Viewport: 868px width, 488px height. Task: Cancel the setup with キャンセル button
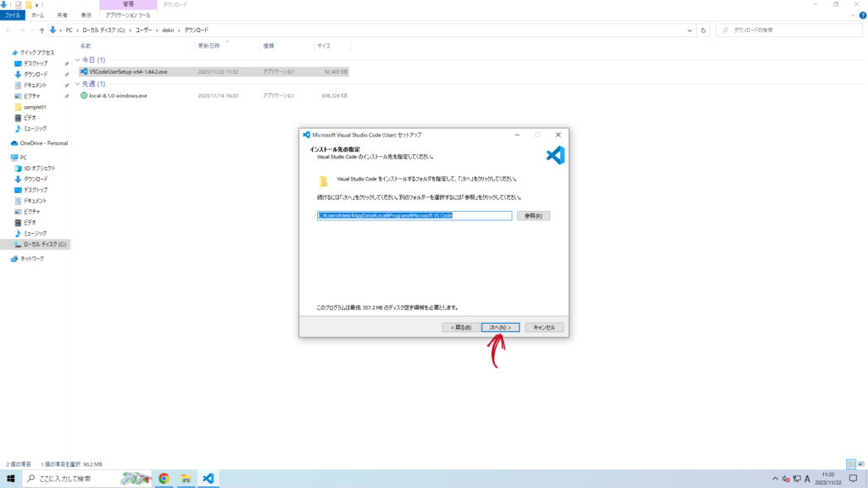tap(543, 328)
